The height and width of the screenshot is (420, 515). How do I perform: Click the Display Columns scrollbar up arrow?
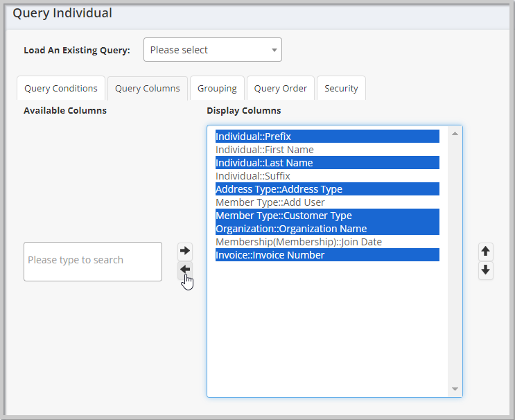[x=455, y=133]
